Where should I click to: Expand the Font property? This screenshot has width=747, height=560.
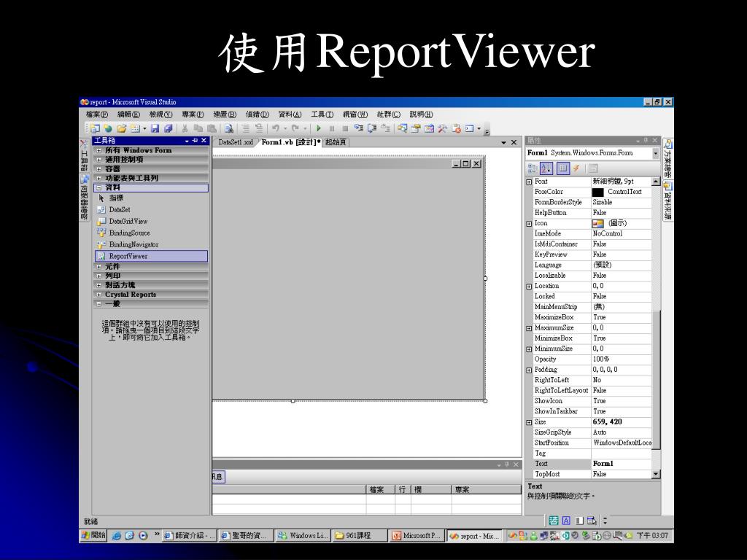pyautogui.click(x=529, y=182)
